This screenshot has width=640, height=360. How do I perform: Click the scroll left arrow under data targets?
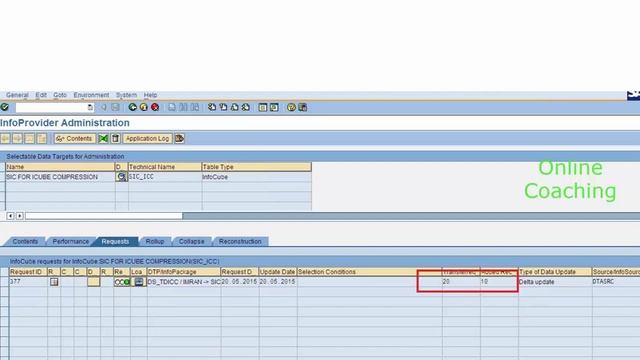[11, 216]
